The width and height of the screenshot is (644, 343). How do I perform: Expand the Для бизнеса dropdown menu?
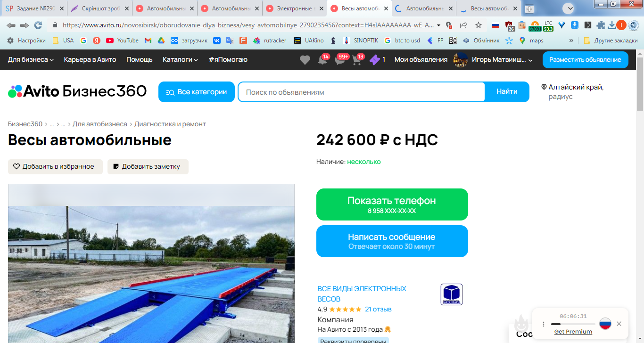pos(31,60)
